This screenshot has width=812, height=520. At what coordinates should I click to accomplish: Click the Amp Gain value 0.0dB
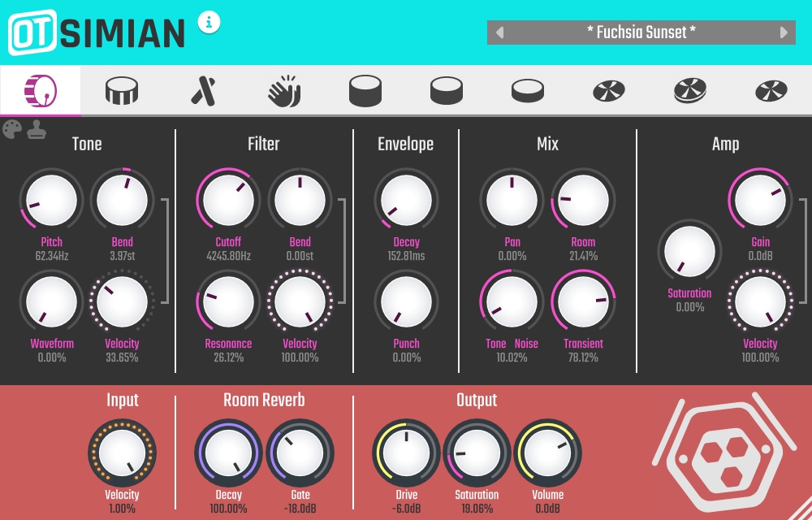(760, 256)
